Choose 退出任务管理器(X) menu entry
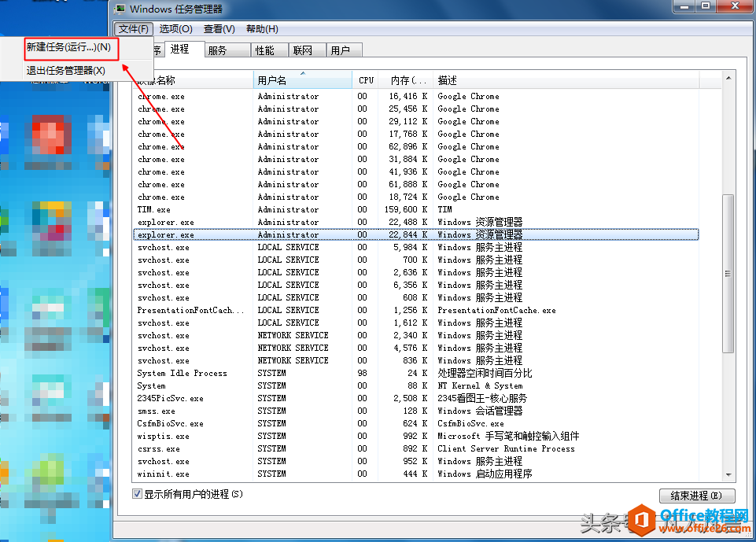Screen dimensions: 756x542 (x=65, y=70)
